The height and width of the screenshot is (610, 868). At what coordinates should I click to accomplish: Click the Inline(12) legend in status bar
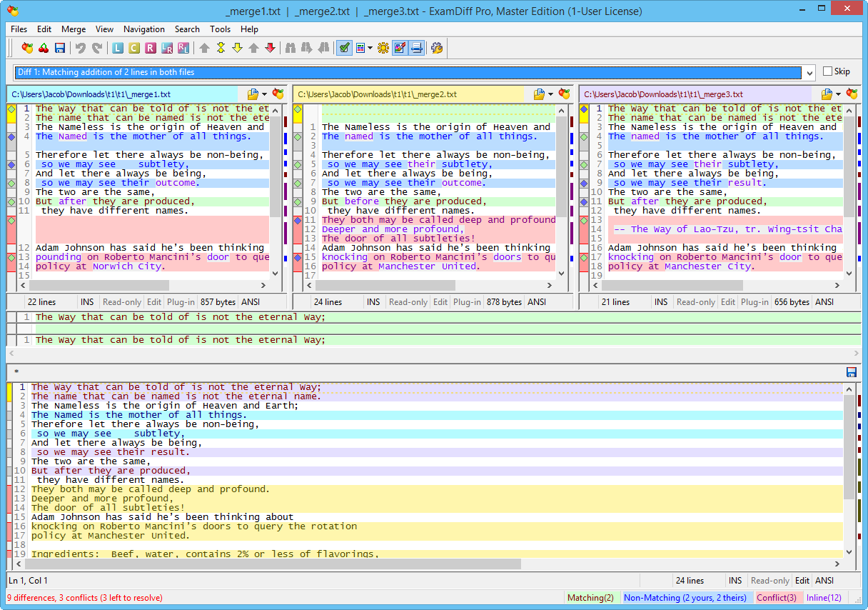click(x=824, y=598)
